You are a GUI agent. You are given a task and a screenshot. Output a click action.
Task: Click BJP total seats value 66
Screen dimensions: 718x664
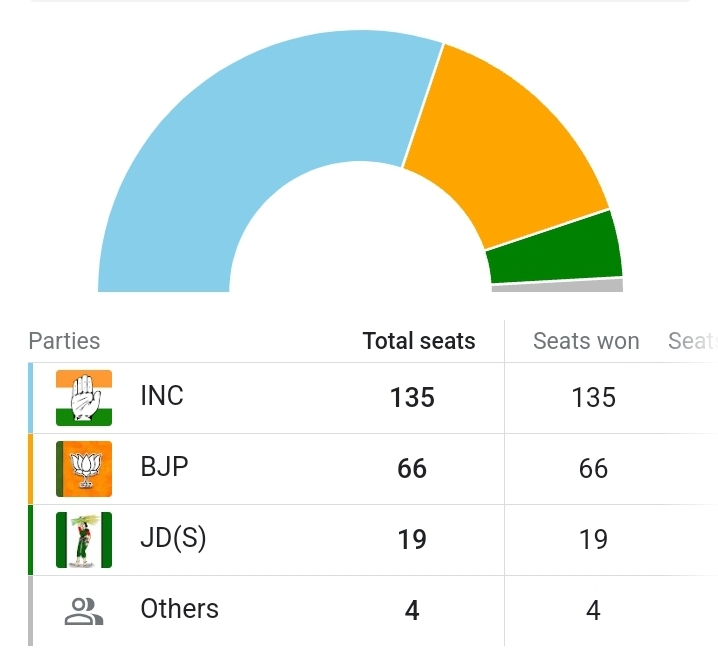[412, 469]
